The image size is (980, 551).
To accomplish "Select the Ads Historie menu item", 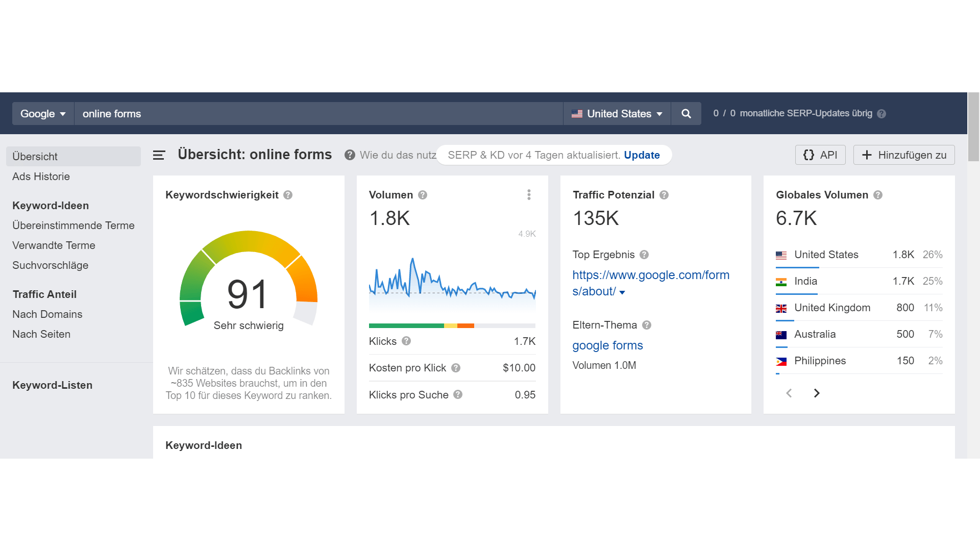I will tap(40, 176).
